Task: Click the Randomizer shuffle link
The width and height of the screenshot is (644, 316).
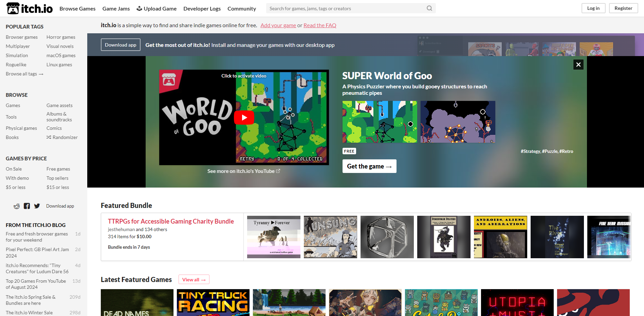Action: point(62,137)
